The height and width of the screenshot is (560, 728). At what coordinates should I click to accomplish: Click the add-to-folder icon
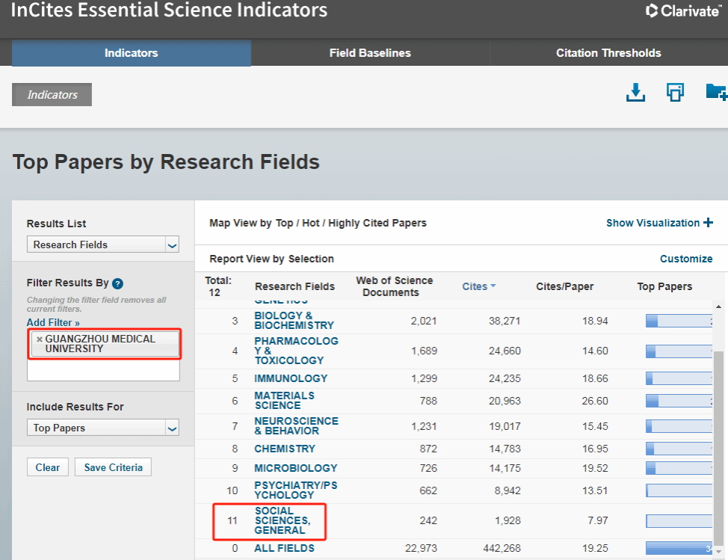tap(715, 92)
